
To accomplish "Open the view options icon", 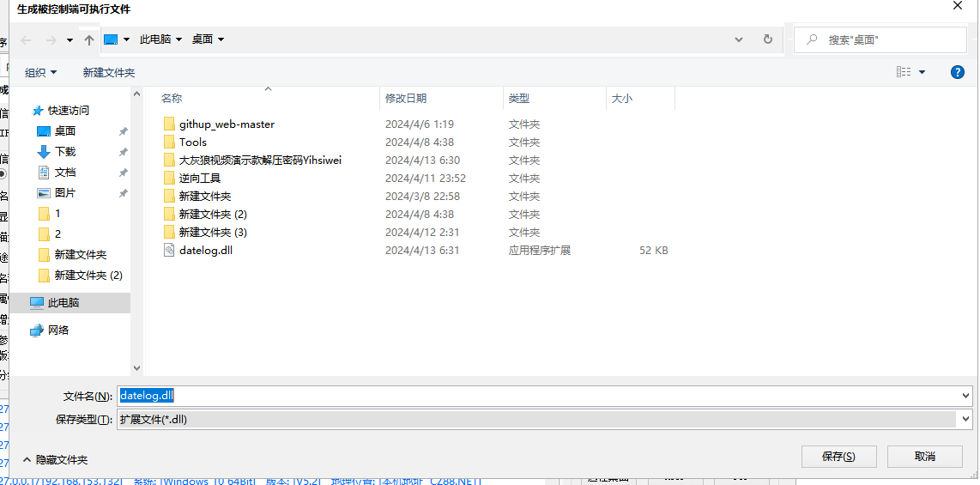I will tap(904, 72).
